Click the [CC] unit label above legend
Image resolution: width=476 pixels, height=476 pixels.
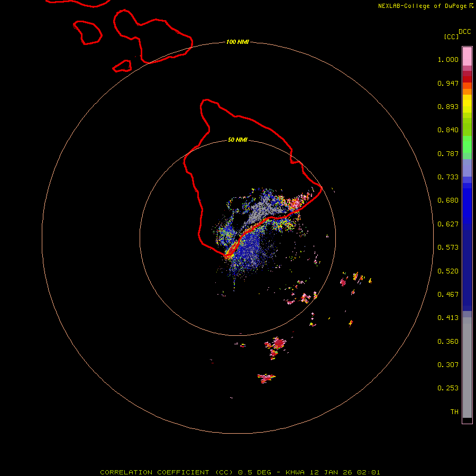(451, 36)
